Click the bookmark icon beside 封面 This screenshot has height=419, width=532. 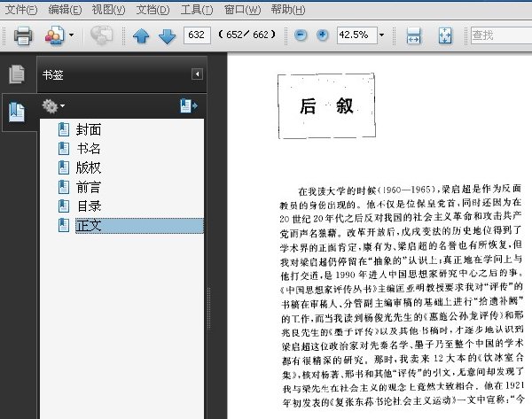click(x=64, y=130)
